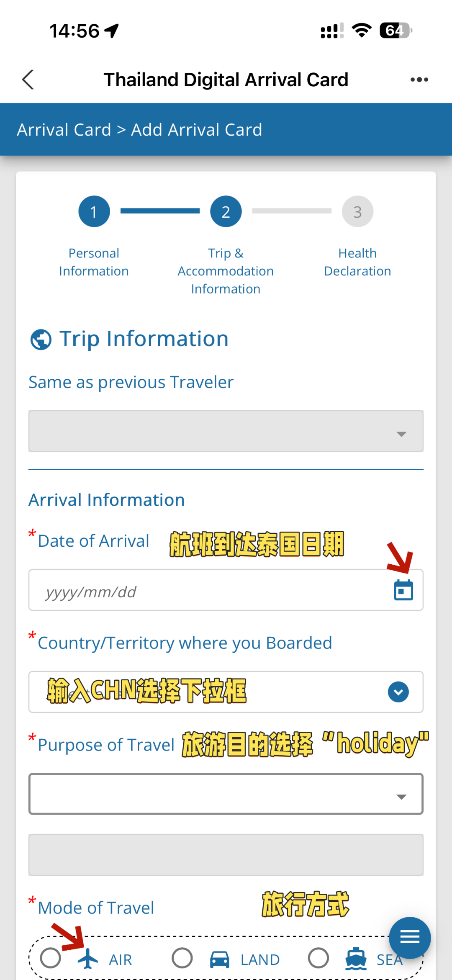Click the airplane icon for AIR travel
Screen dimensions: 452x980
[x=88, y=959]
